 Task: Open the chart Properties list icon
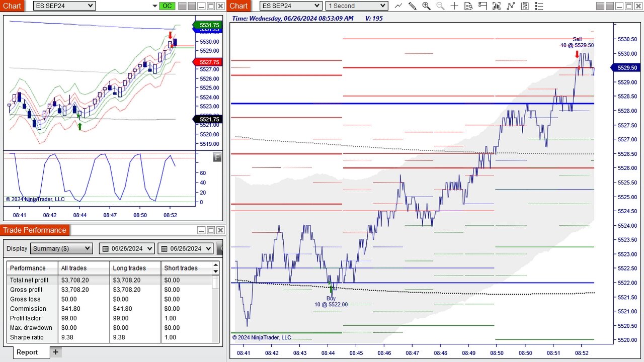click(539, 6)
